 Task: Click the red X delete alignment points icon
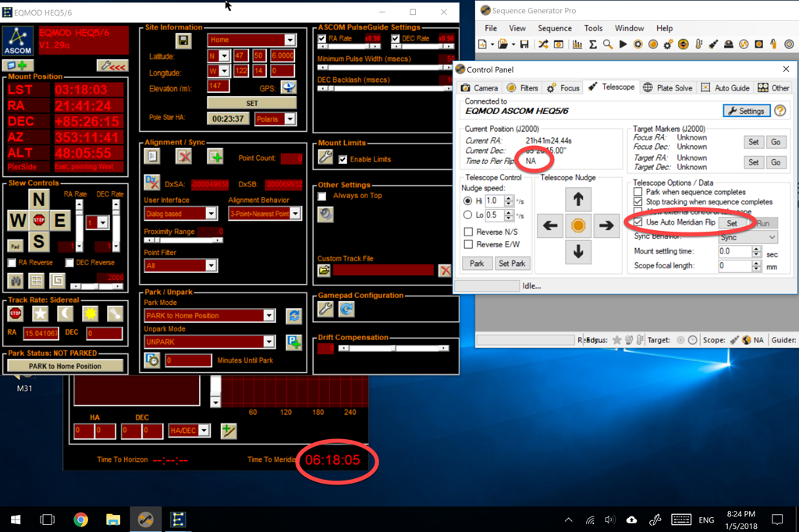tap(184, 157)
